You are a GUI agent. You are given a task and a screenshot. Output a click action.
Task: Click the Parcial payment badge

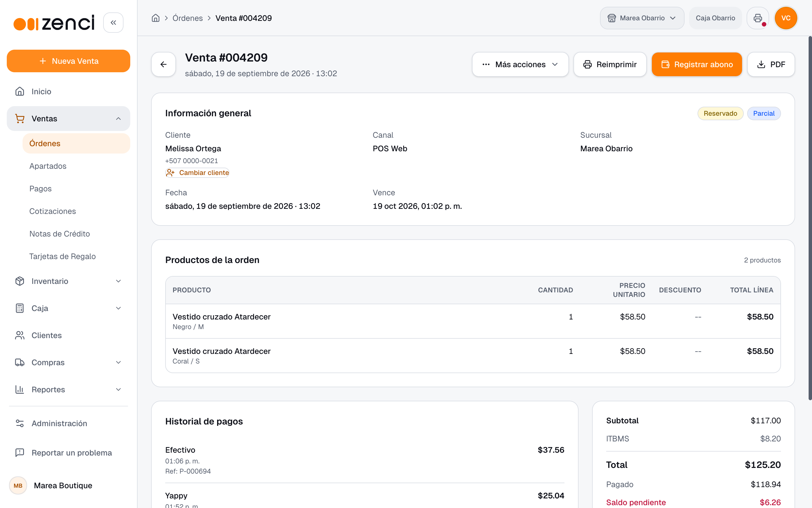(x=764, y=113)
